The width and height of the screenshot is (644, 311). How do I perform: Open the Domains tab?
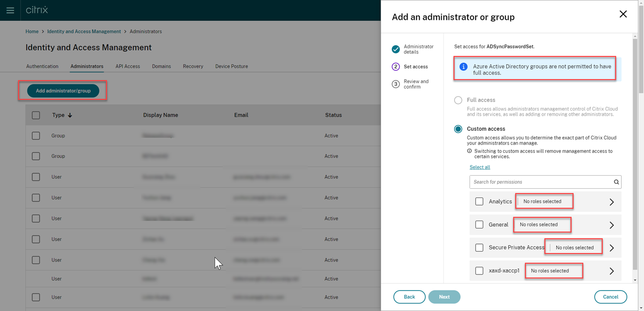click(x=161, y=66)
